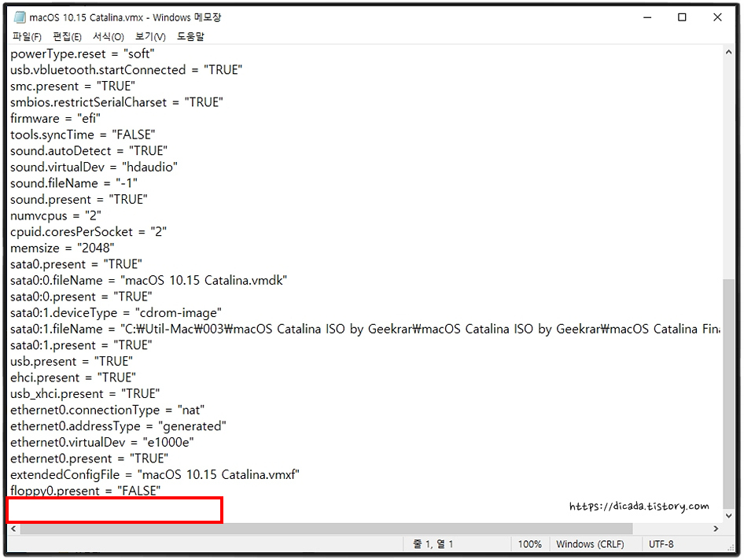Viewport: 744px width, 560px height.
Task: Click the firmware = "efi" line
Action: click(56, 118)
